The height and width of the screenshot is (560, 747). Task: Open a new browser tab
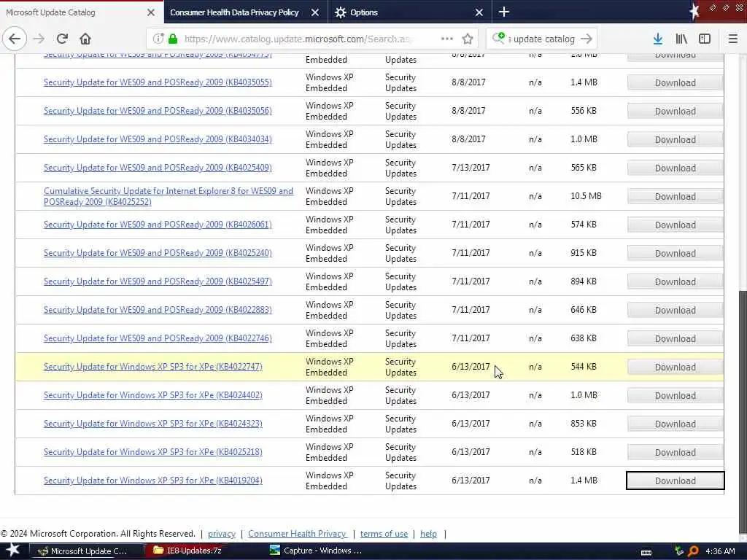504,12
